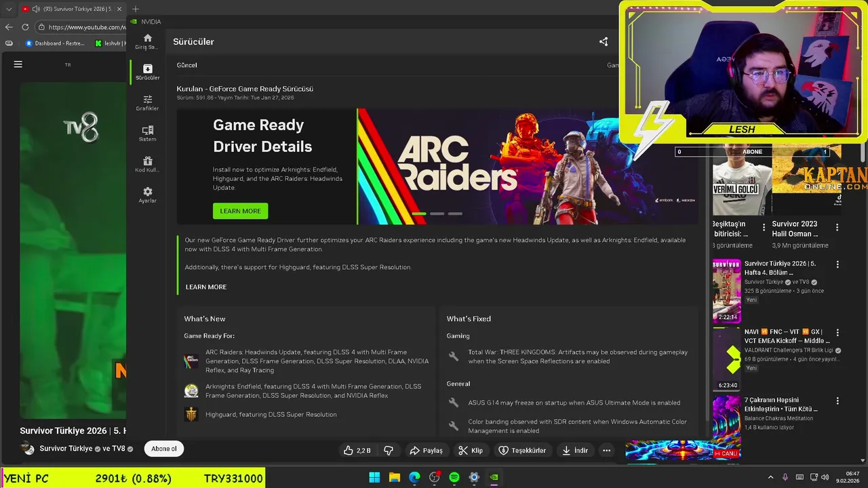This screenshot has width=868, height=488.
Task: Click the 'Kurulan - GeForce Game Ready Sürücüsü' text
Action: 245,89
